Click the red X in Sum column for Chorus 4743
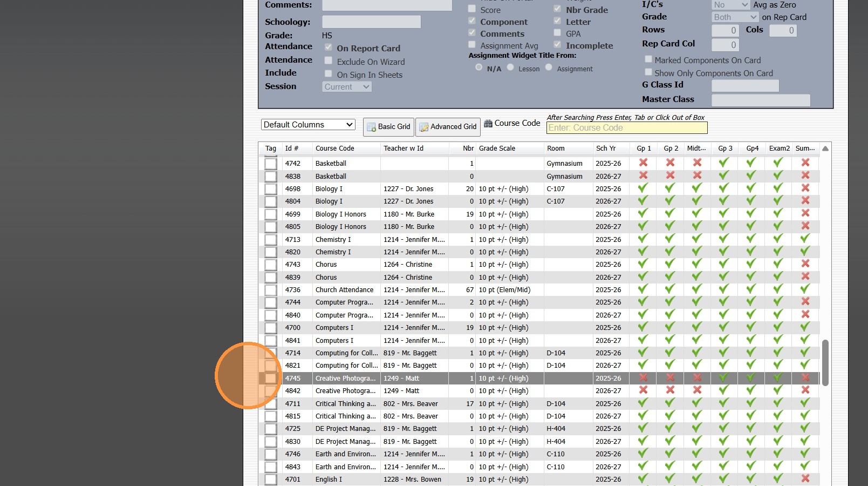The height and width of the screenshot is (486, 868). coord(805,264)
